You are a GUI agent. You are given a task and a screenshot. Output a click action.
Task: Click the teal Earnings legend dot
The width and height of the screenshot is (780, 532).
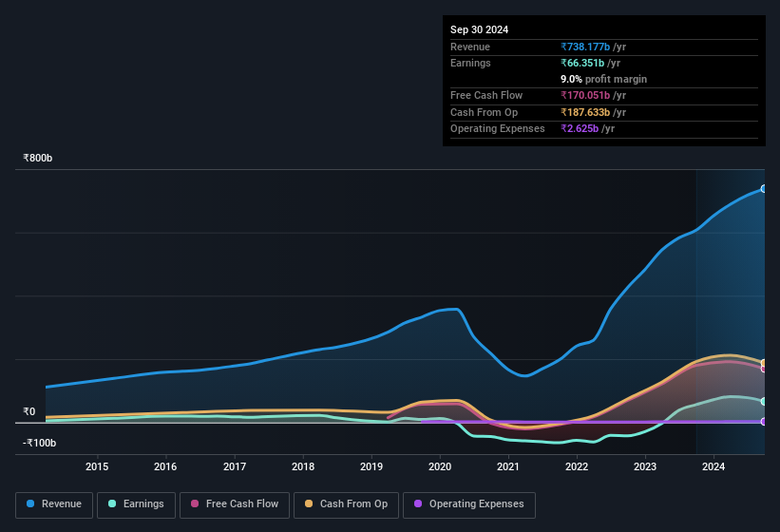click(x=113, y=503)
